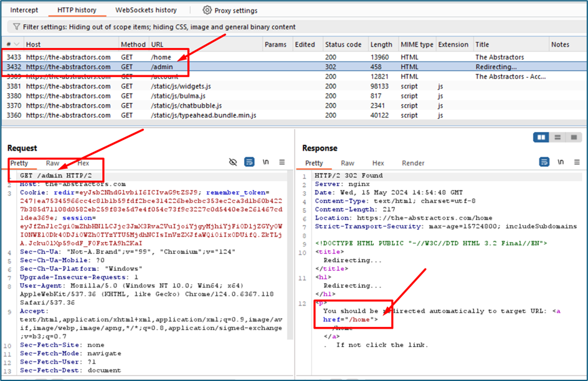
Task: Click status 302 cell in the table
Action: pos(330,67)
